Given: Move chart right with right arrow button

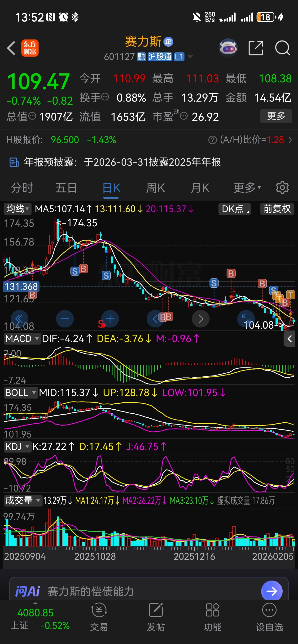Looking at the screenshot, I should tap(201, 319).
